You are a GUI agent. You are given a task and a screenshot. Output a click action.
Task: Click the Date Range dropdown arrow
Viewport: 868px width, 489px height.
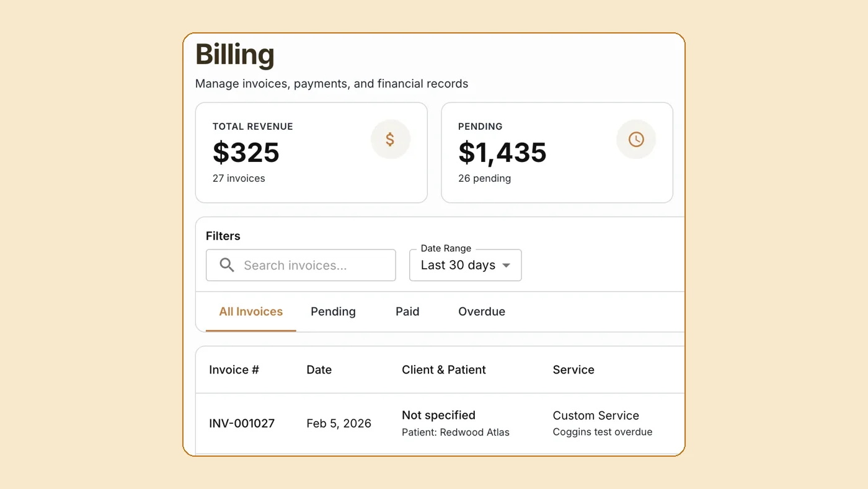(506, 265)
